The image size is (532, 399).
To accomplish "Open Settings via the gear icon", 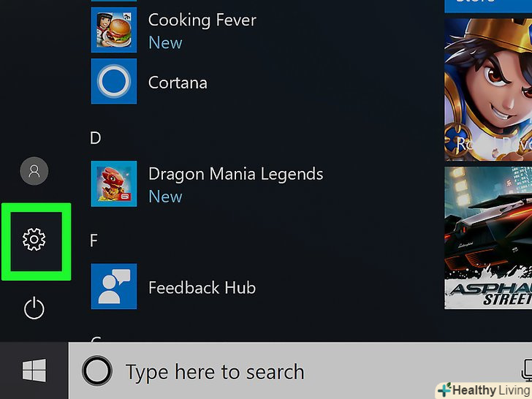I will [x=34, y=240].
